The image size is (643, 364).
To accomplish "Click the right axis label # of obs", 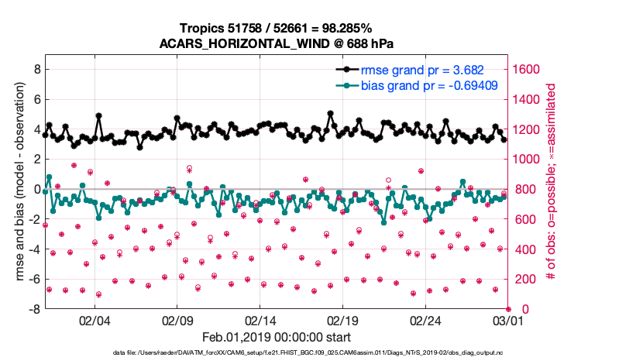I will 552,181.
